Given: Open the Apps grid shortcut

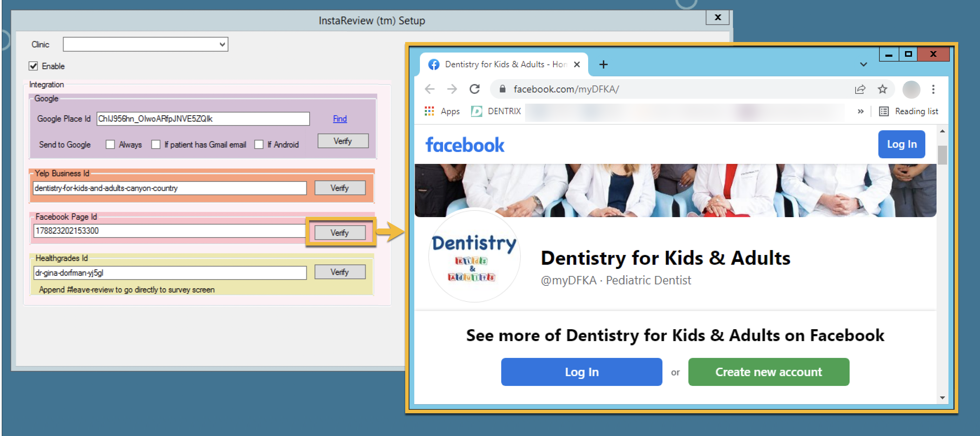Looking at the screenshot, I should pos(442,111).
